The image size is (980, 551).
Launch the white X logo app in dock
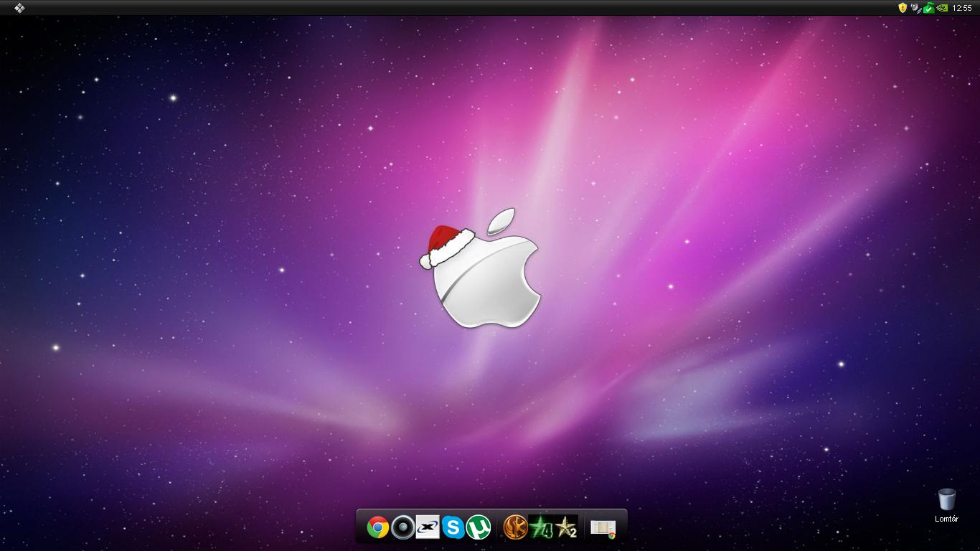click(x=428, y=527)
